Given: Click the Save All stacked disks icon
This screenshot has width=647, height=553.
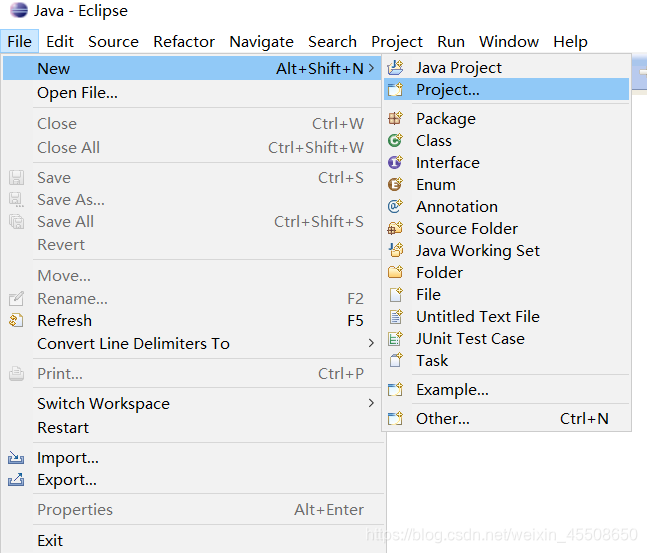Looking at the screenshot, I should [x=16, y=222].
